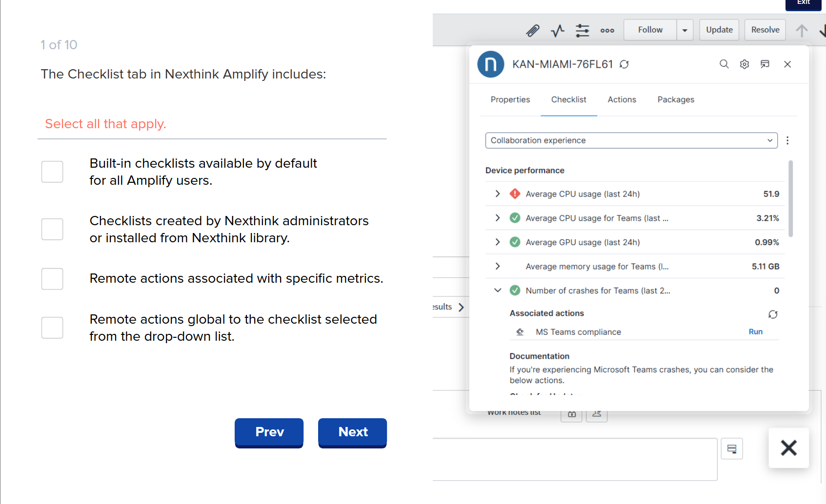This screenshot has width=826, height=504.
Task: Expand Average CPU usage (last 24h) row
Action: (x=497, y=194)
